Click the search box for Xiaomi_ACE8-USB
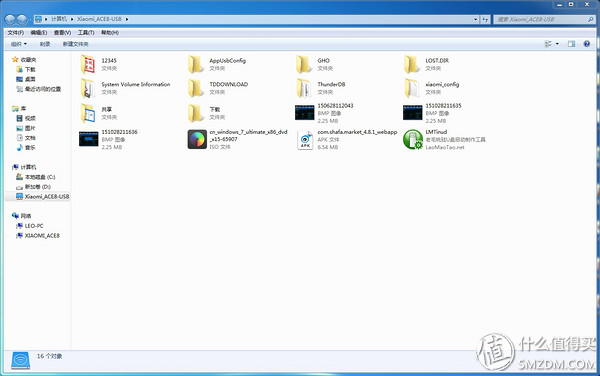Viewport: 600px width, 376px height. (544, 19)
